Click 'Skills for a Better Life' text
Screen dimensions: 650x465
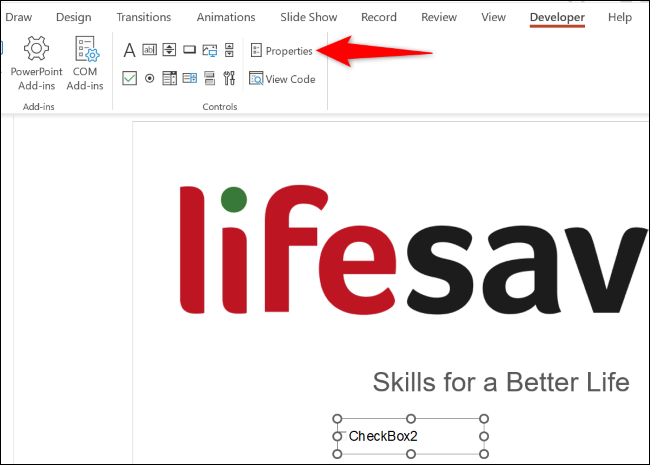pos(501,382)
